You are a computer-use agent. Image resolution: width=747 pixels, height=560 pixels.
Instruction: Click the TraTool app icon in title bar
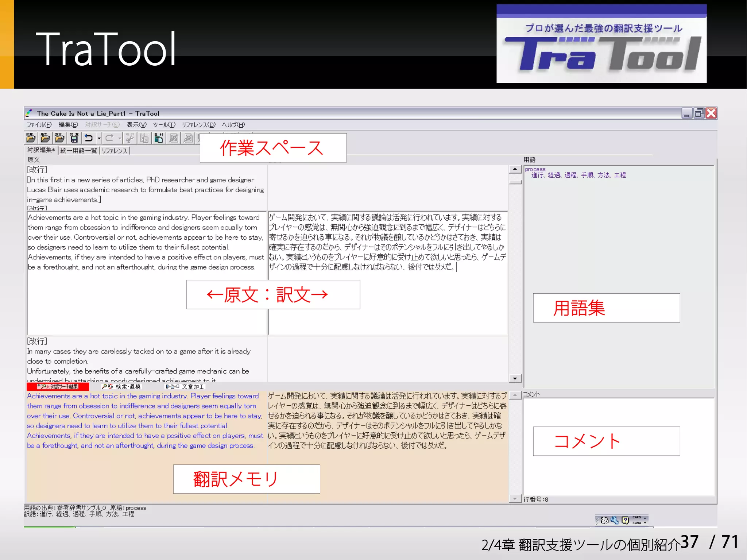29,113
